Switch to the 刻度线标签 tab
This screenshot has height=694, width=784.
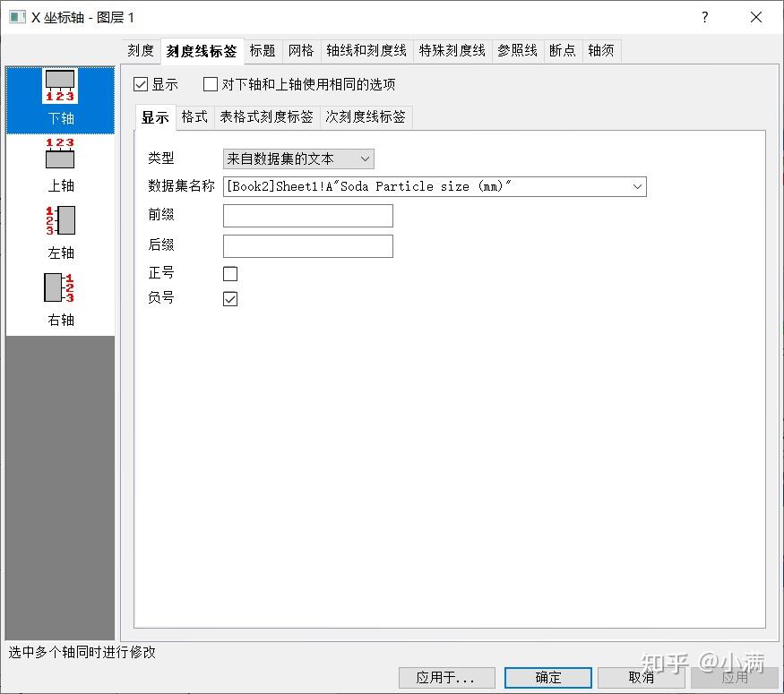pos(202,51)
